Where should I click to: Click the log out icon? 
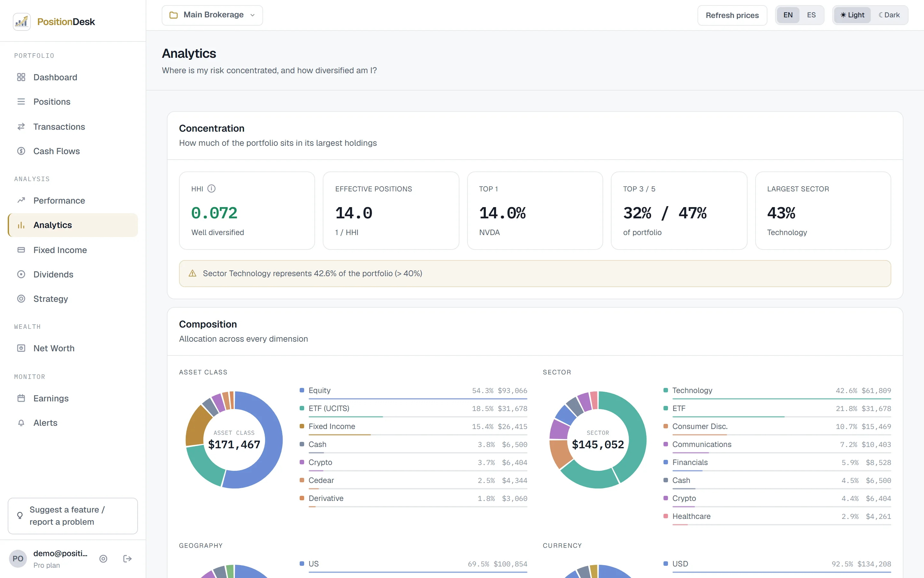127,559
